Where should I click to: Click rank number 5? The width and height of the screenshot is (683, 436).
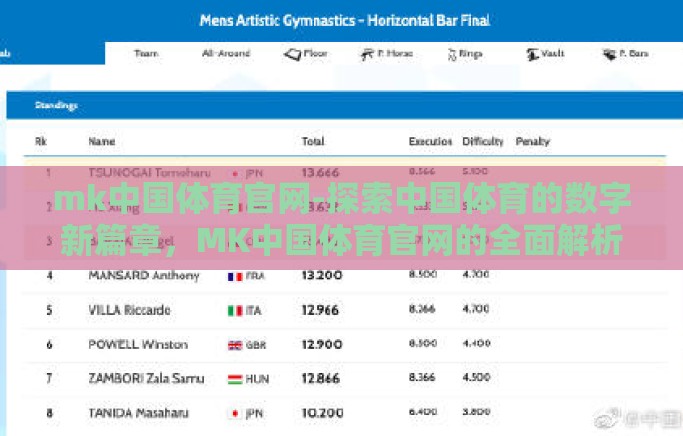tap(49, 310)
